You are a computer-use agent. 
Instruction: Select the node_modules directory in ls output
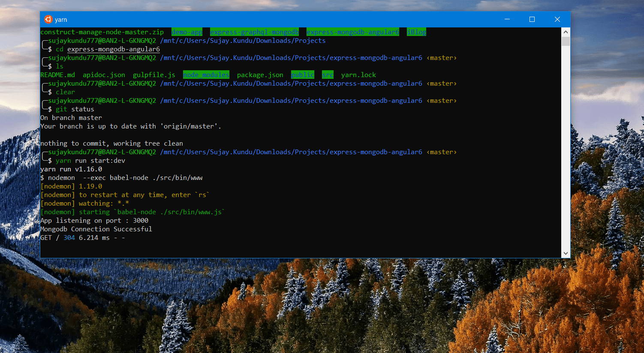pyautogui.click(x=206, y=75)
